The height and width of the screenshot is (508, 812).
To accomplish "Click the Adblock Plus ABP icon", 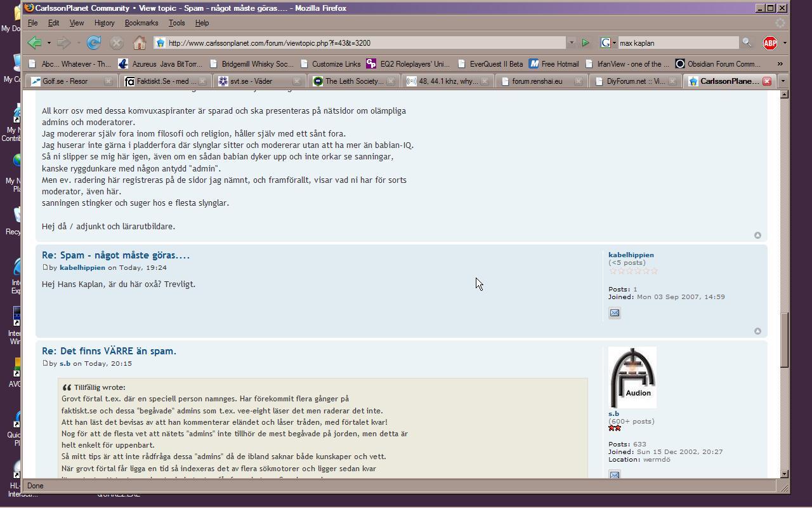I will [769, 43].
